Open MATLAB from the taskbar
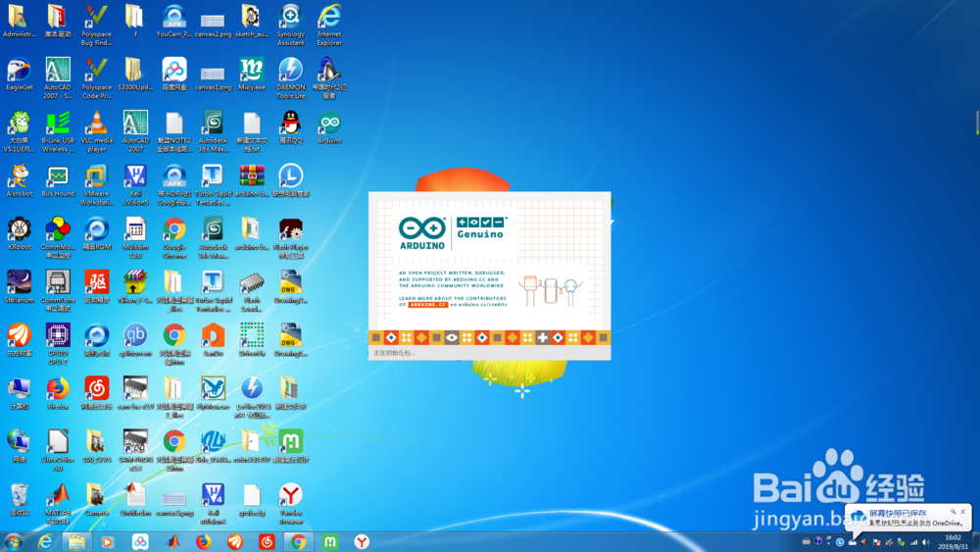This screenshot has height=552, width=980. pos(173,542)
